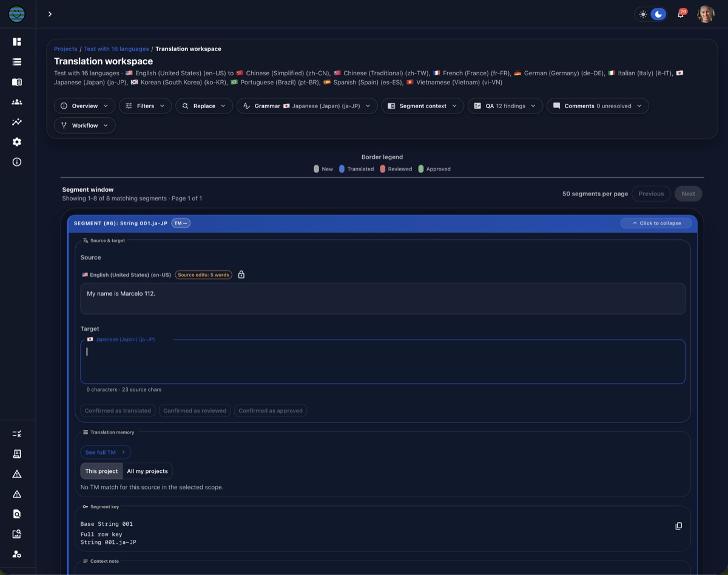Click into the Japanese target text field
The width and height of the screenshot is (728, 575).
coord(383,361)
